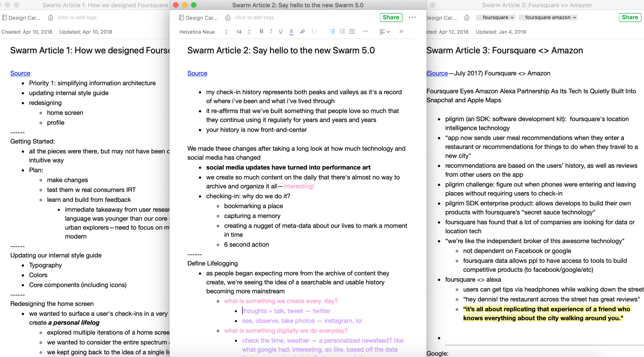
Task: Click the Swarm Article 3 note title heading
Action: tap(504, 50)
